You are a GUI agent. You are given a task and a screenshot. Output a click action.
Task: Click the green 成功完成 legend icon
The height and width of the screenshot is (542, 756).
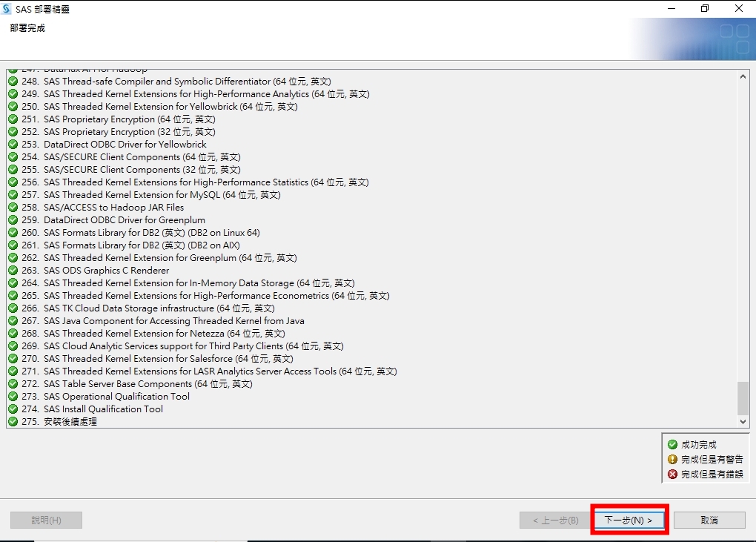point(672,445)
